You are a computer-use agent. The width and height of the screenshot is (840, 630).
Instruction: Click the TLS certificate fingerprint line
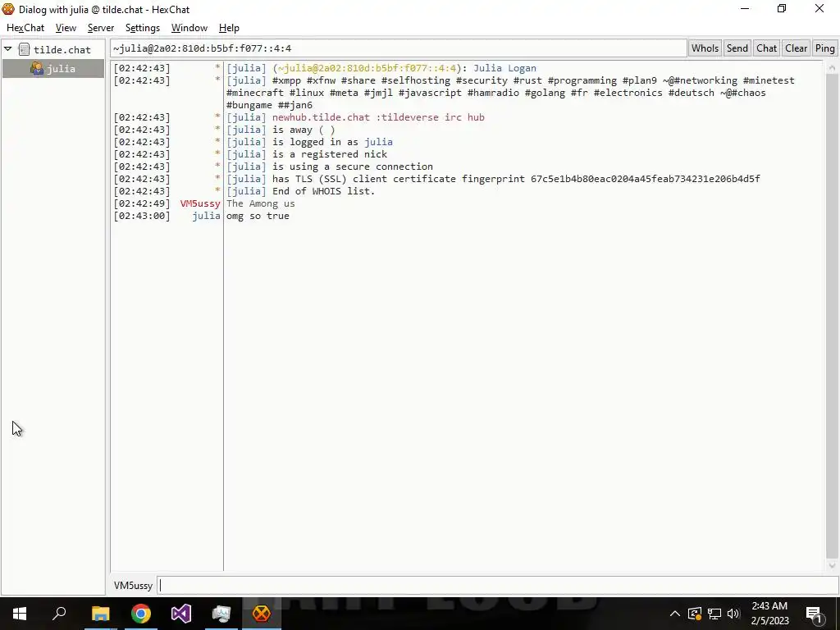pos(516,179)
